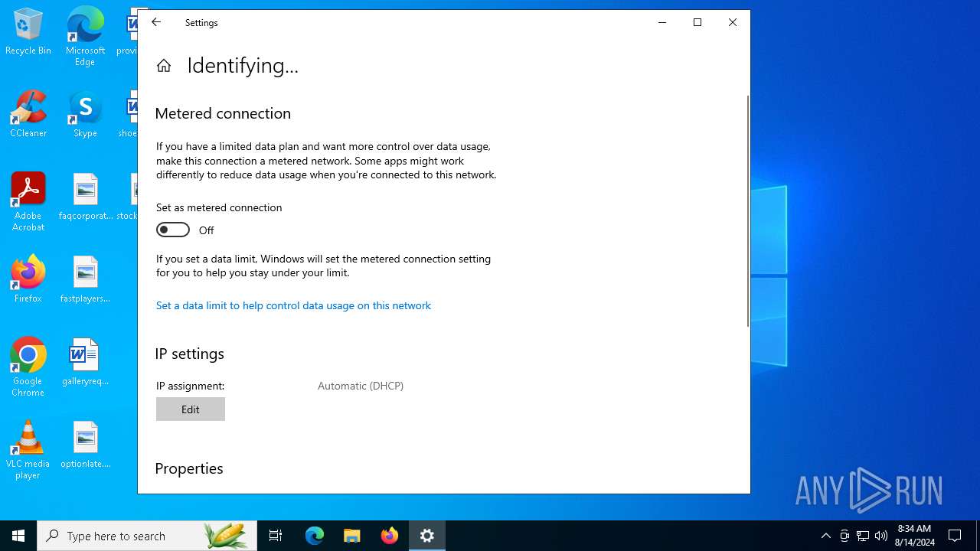Select the Google Chrome desktop shortcut
The image size is (980, 551).
pos(28,367)
